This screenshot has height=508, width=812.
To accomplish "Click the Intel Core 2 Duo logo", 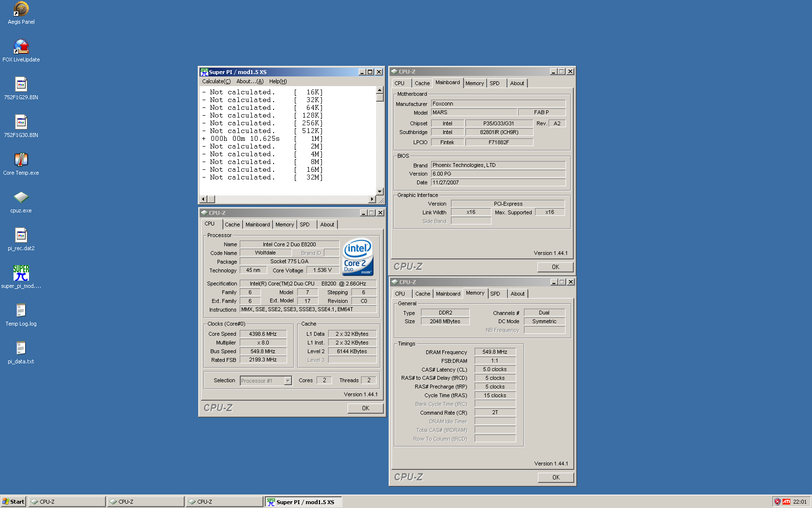I will click(x=358, y=257).
